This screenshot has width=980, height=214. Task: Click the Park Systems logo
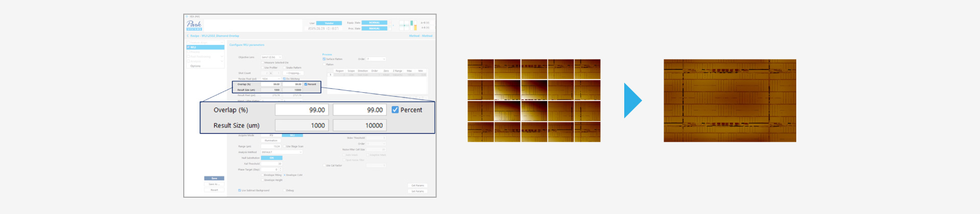point(194,25)
